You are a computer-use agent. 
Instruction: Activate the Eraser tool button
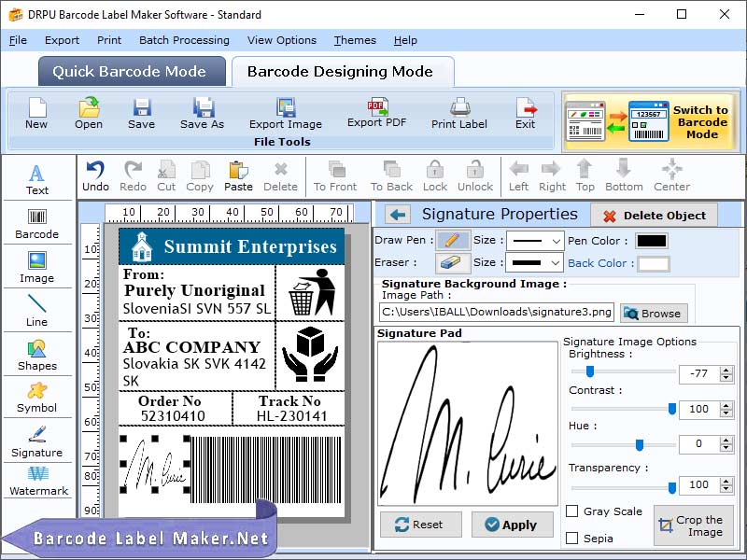pyautogui.click(x=453, y=262)
